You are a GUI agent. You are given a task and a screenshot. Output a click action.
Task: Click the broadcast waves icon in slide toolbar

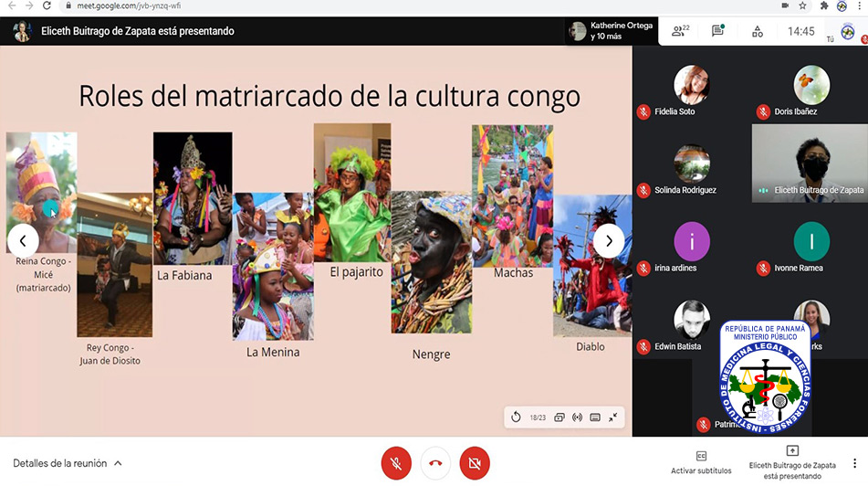[577, 417]
